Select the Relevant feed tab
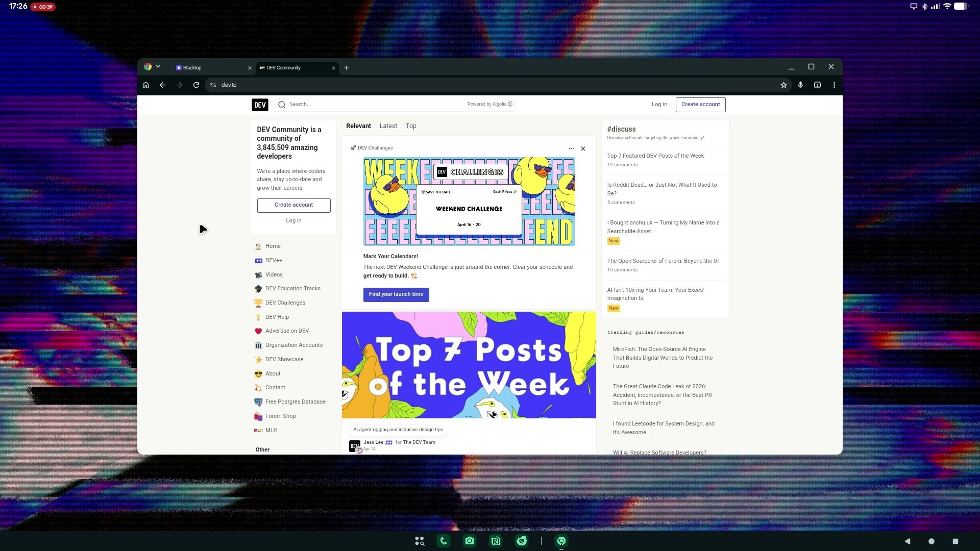The height and width of the screenshot is (551, 980). point(358,126)
